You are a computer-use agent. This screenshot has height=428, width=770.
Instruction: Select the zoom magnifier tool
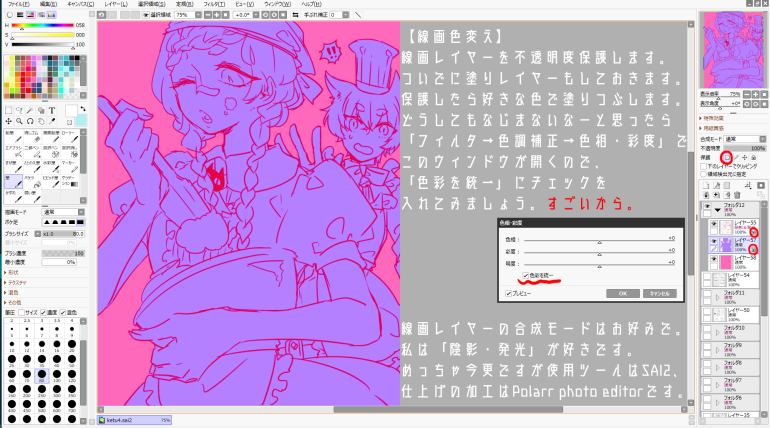click(x=20, y=121)
